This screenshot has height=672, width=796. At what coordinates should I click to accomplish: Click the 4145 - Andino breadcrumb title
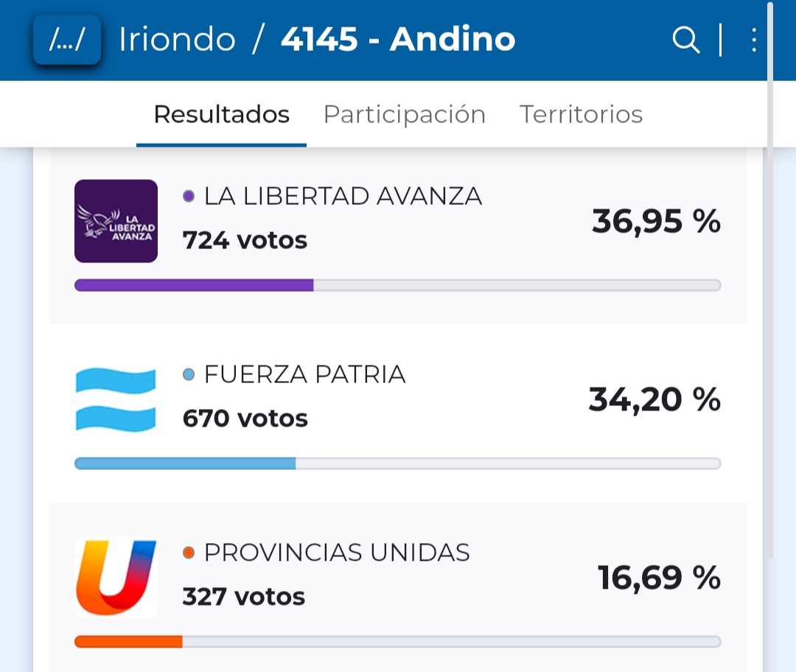(397, 40)
